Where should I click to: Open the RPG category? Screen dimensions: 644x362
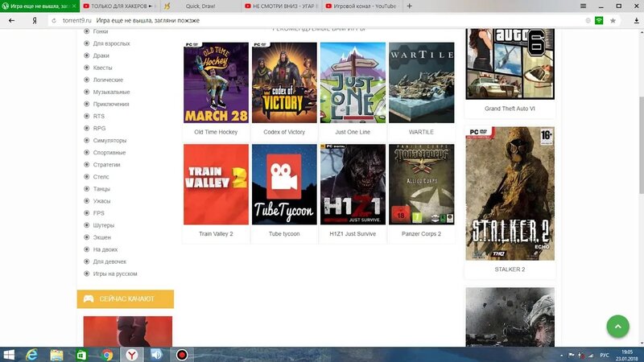99,128
